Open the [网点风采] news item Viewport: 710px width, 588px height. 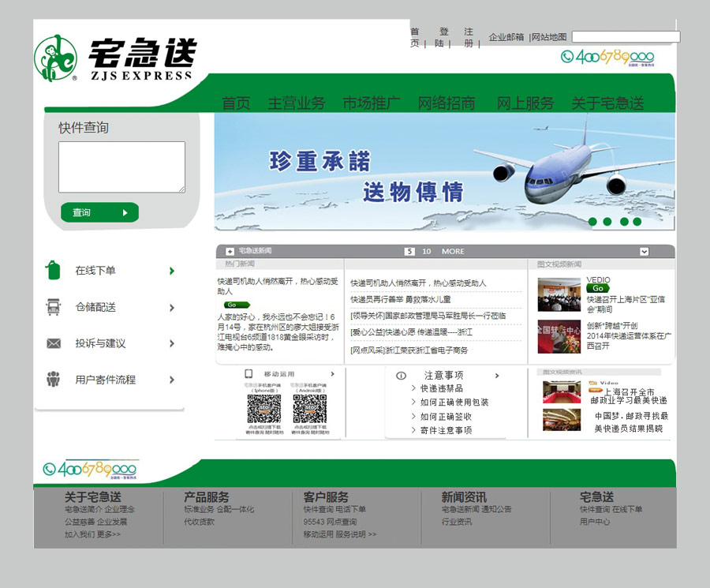tap(409, 350)
